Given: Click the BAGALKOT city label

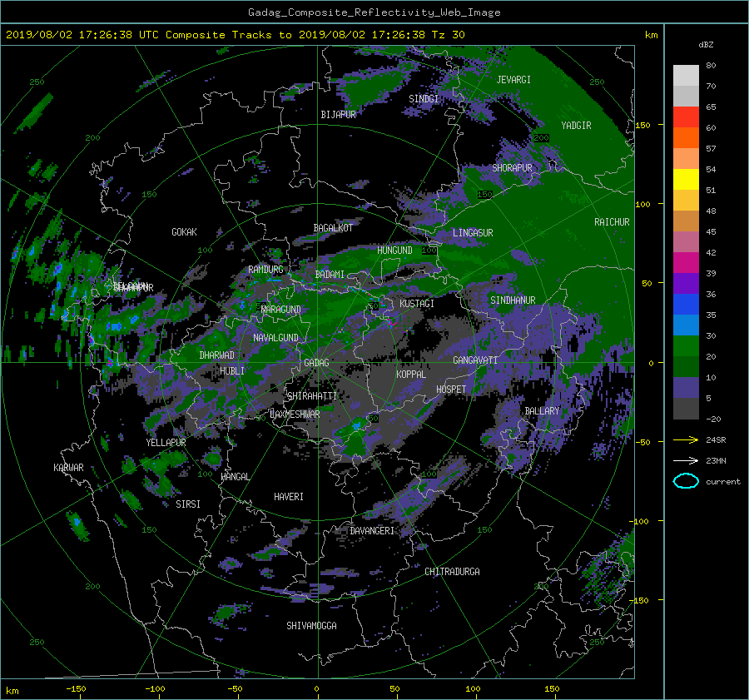Looking at the screenshot, I should tap(333, 228).
